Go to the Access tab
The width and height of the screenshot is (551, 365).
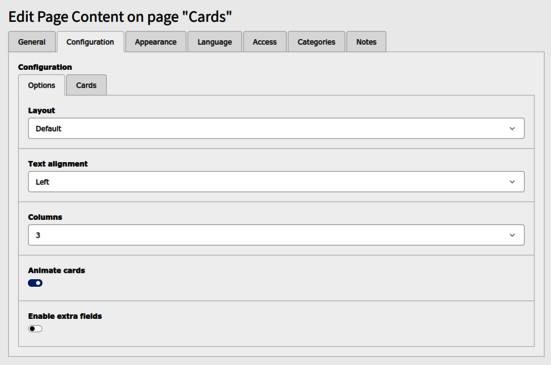(x=265, y=42)
